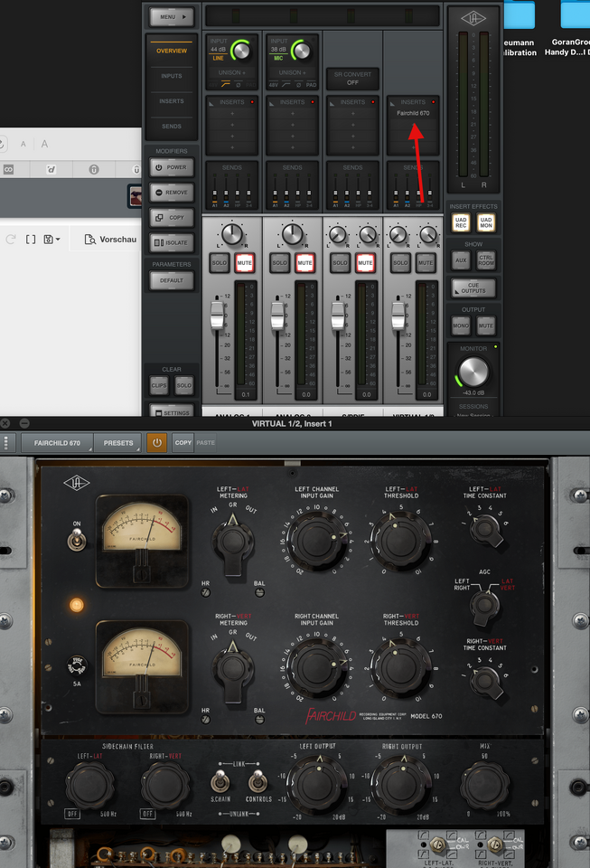
Task: Flip the S.CHAIN link switch
Action: 220,781
